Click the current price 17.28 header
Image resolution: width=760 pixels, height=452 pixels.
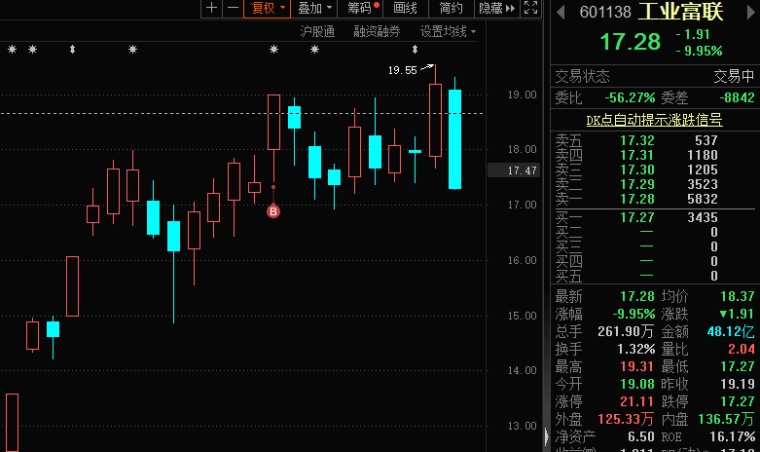coord(630,42)
